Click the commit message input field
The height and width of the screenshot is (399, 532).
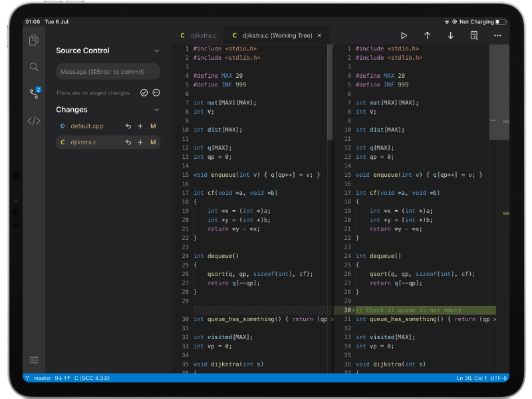pos(108,72)
